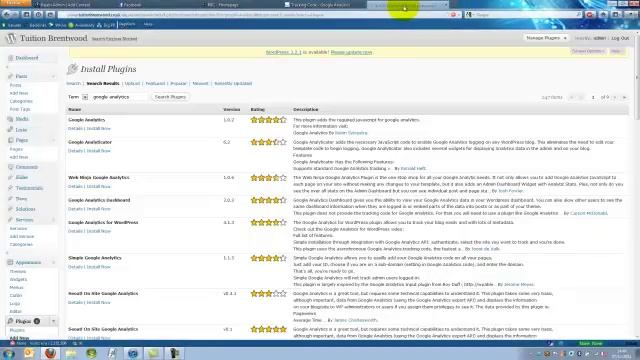Screen dimensions: 640x360
Task: Click Install Now for Google Analyticator
Action: coord(98,151)
